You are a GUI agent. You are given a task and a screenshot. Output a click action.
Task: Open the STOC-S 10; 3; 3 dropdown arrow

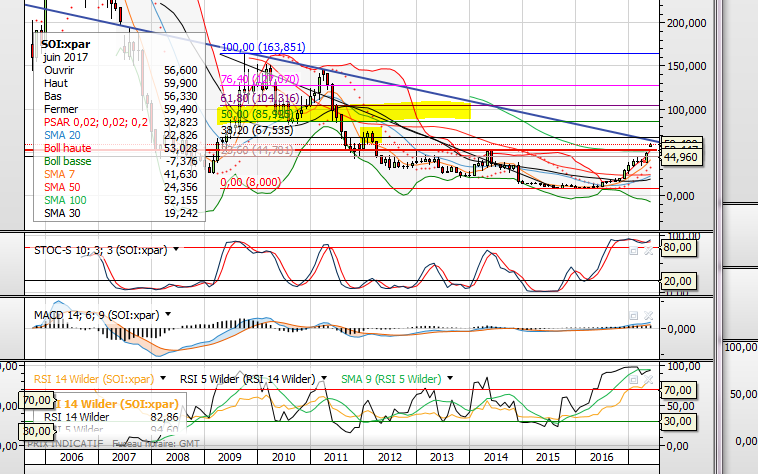coord(177,250)
